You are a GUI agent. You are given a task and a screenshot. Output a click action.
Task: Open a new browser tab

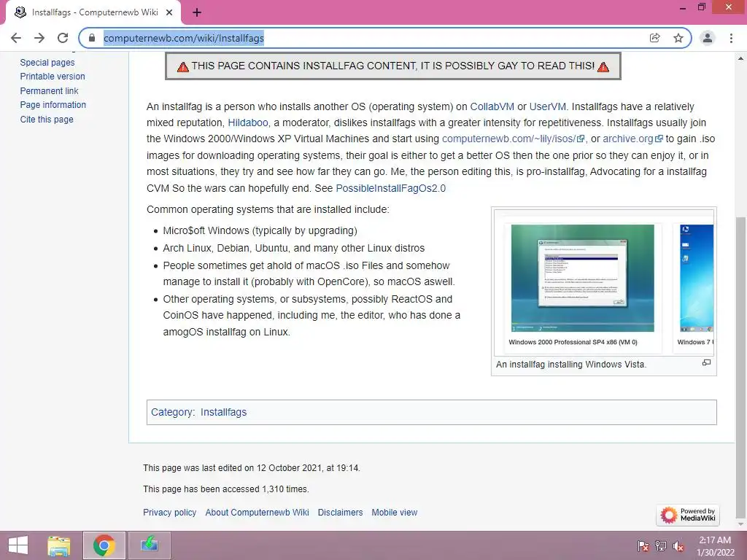[197, 12]
